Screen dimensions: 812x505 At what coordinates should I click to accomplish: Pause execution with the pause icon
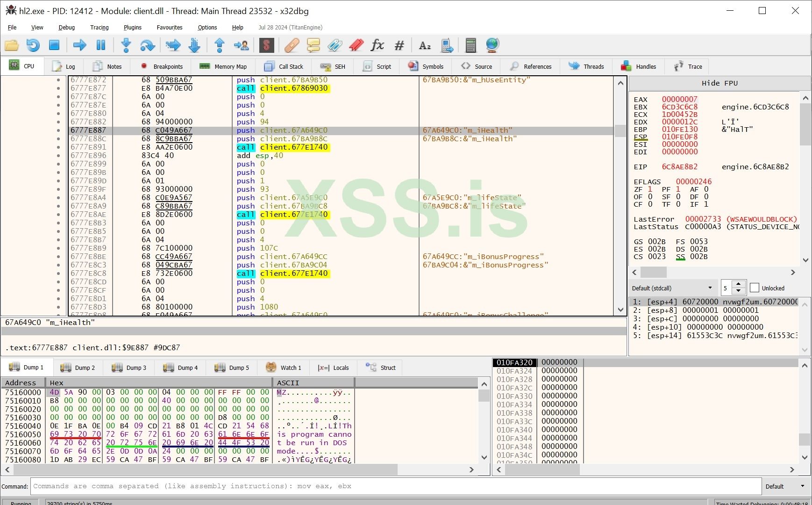(x=100, y=45)
